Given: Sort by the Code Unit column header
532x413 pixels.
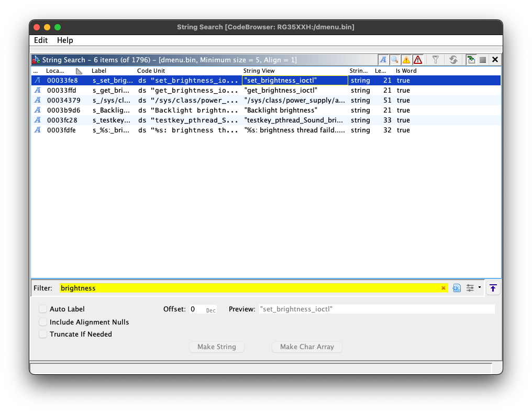Looking at the screenshot, I should 151,71.
